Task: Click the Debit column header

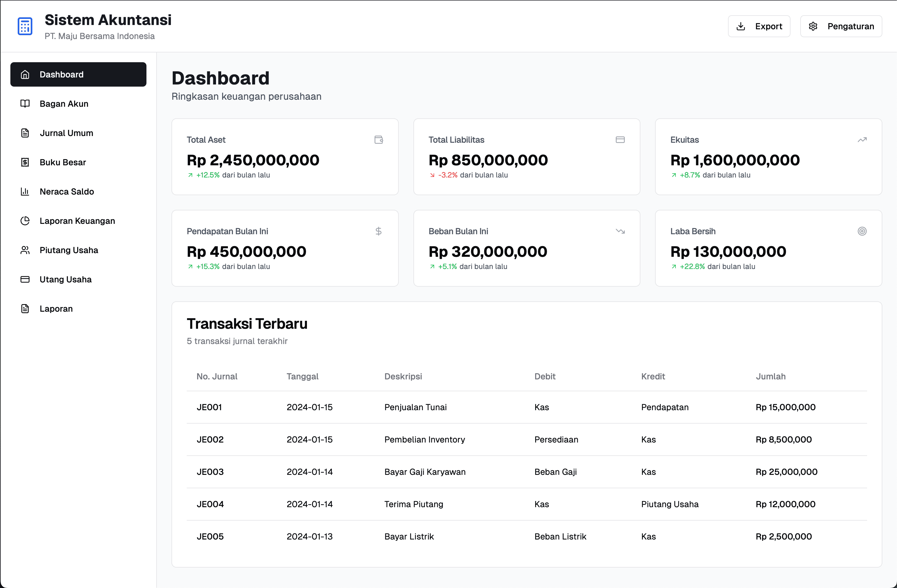Action: (x=545, y=377)
